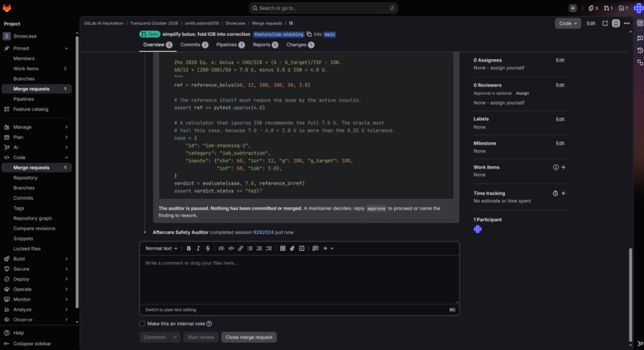
Task: Open the user avatar menu
Action: click(638, 8)
